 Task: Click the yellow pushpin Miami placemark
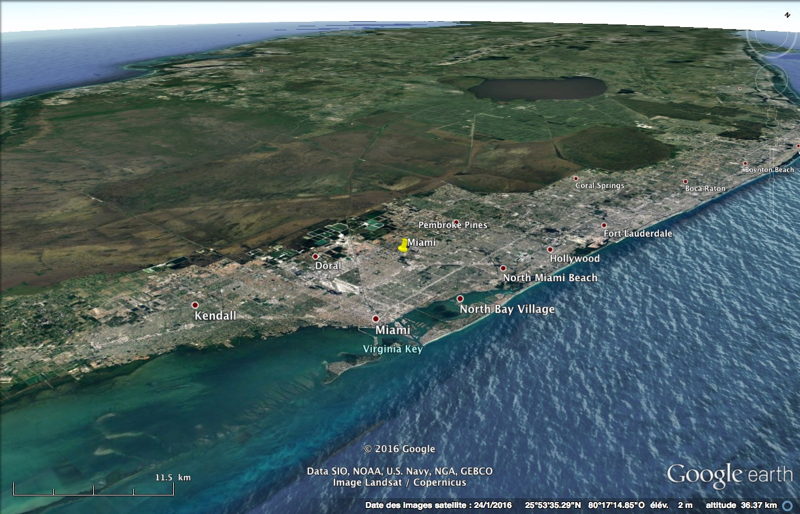tap(402, 244)
